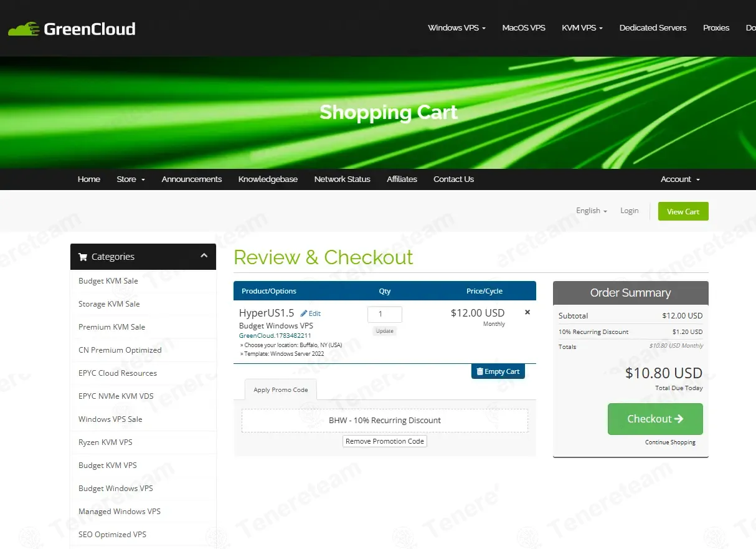Click the View Cart button
Viewport: 756px width, 549px height.
coord(683,211)
